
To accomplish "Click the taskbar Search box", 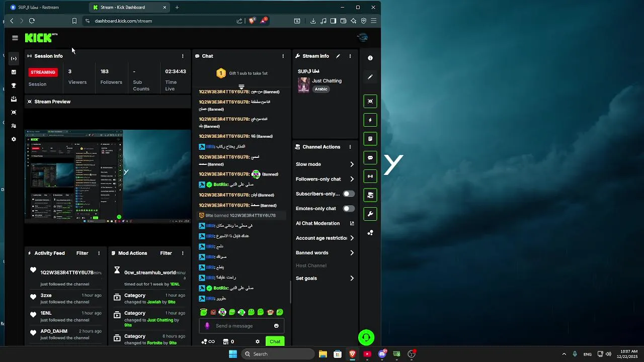I will point(277,354).
